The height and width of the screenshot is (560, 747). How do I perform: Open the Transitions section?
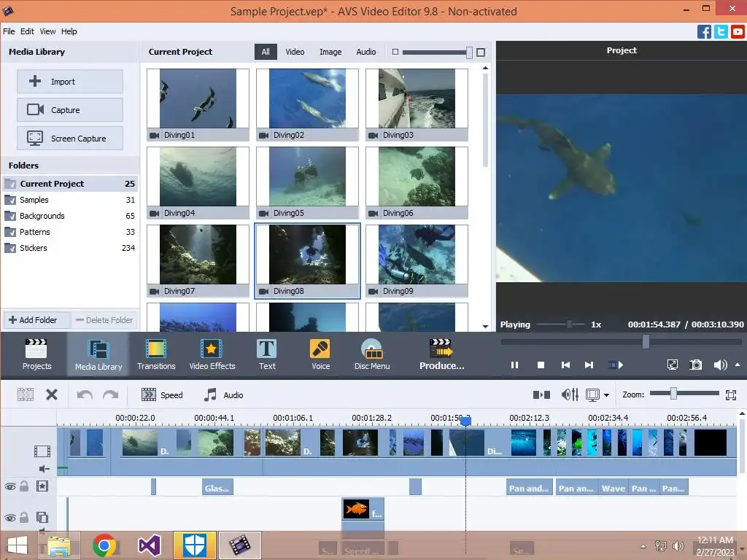[156, 354]
